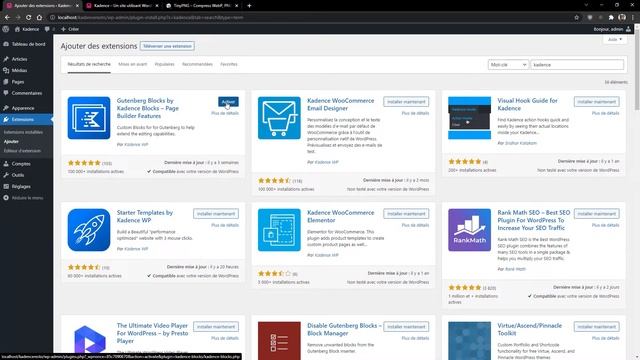
Task: Click Kadence Blocks plugin icon thumbnail
Action: click(89, 118)
